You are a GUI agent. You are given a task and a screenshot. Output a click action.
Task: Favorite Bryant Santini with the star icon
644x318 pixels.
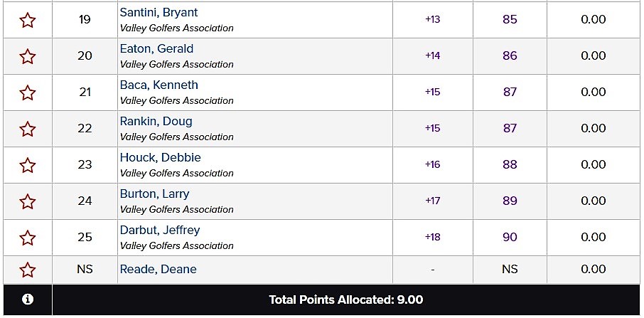click(x=28, y=20)
